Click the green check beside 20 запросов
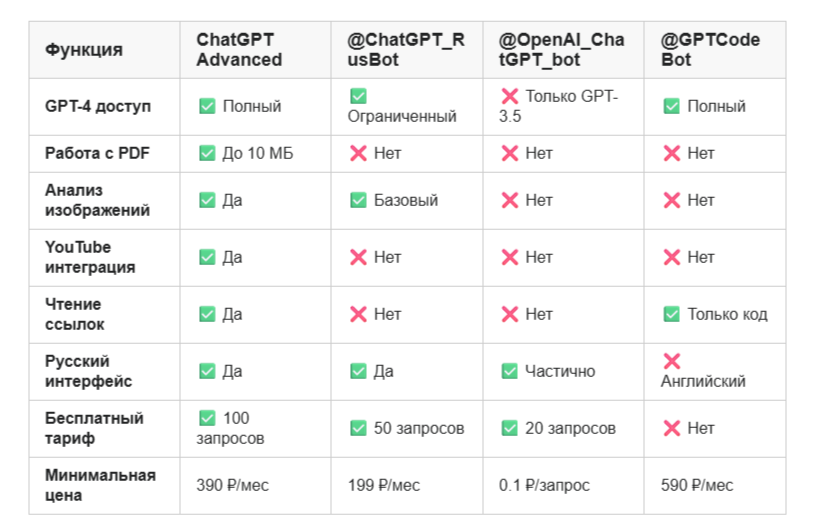The height and width of the screenshot is (519, 819). click(x=509, y=428)
